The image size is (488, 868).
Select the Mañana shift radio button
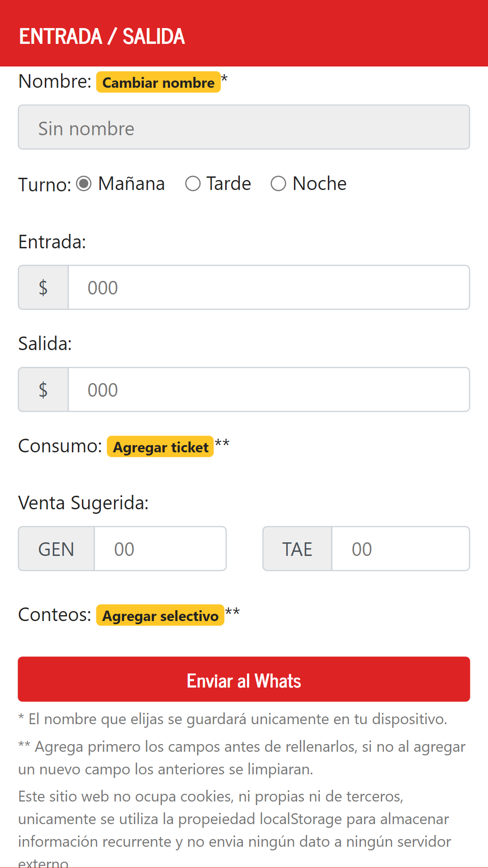[x=84, y=184]
